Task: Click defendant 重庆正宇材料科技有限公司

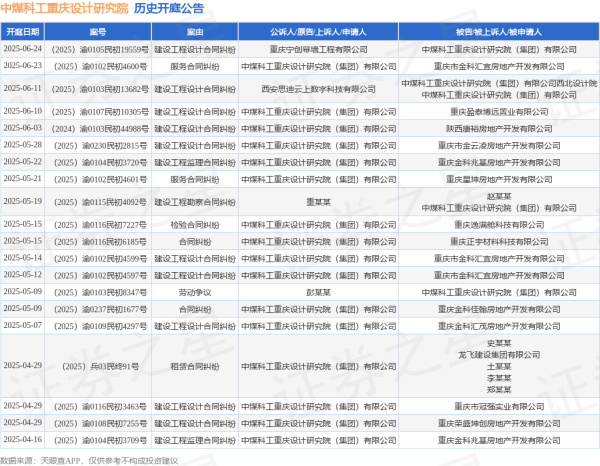Action: tap(499, 242)
